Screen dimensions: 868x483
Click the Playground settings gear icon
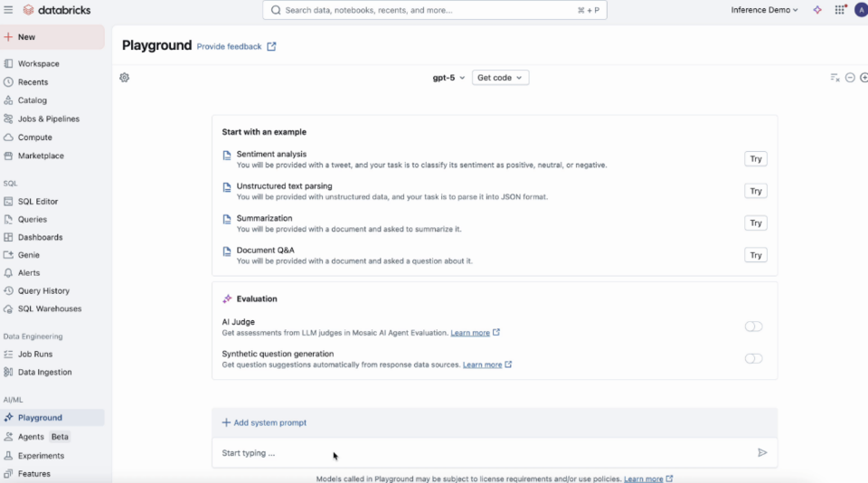pyautogui.click(x=125, y=78)
